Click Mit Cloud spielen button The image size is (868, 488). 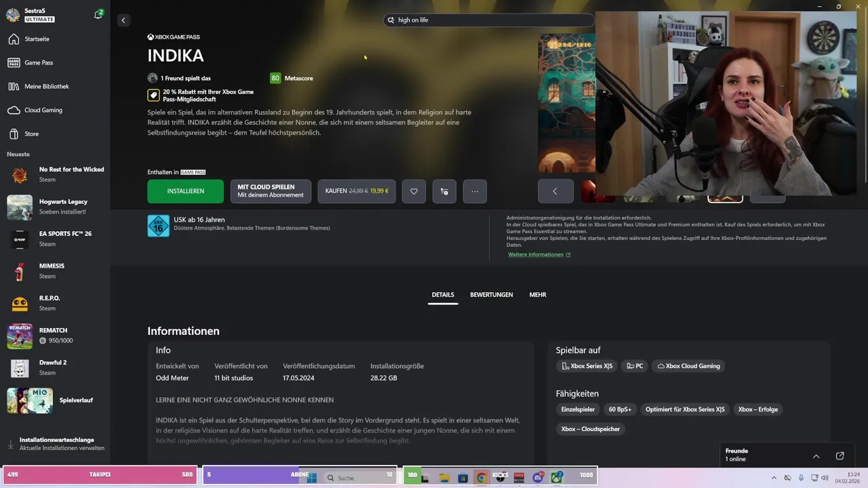pos(271,191)
